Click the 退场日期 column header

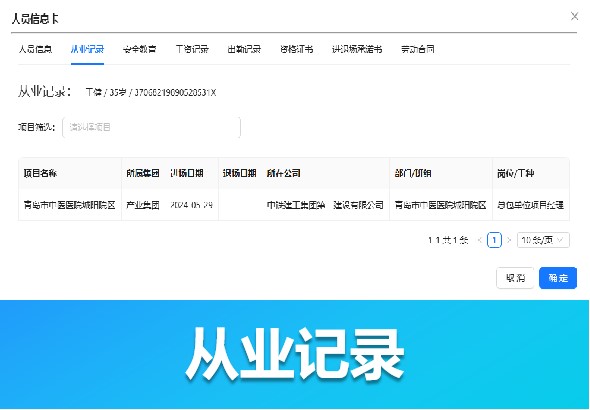[239, 173]
